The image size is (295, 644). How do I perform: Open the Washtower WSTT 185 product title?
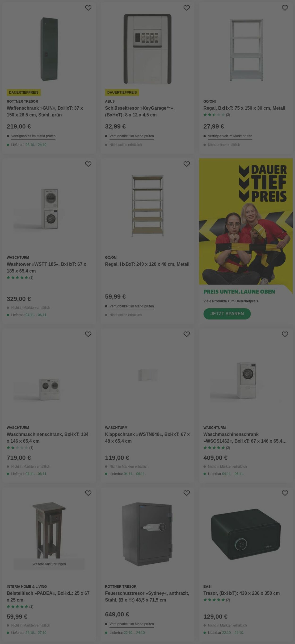(x=46, y=267)
